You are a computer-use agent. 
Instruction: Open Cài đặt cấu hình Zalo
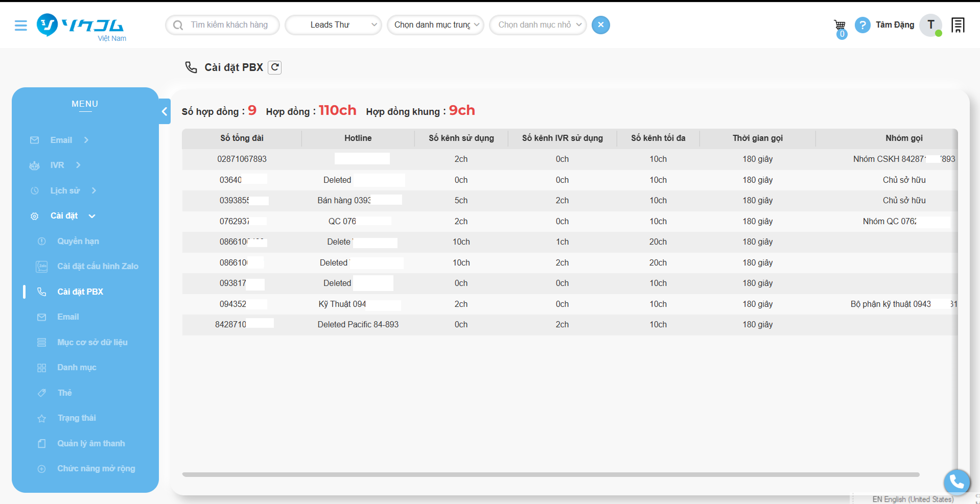(x=98, y=266)
